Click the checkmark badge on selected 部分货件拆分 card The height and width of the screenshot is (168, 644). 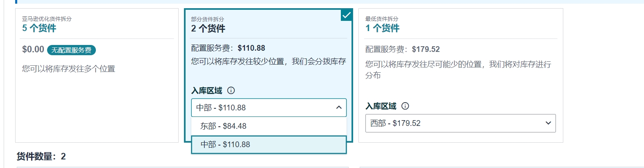click(x=347, y=15)
